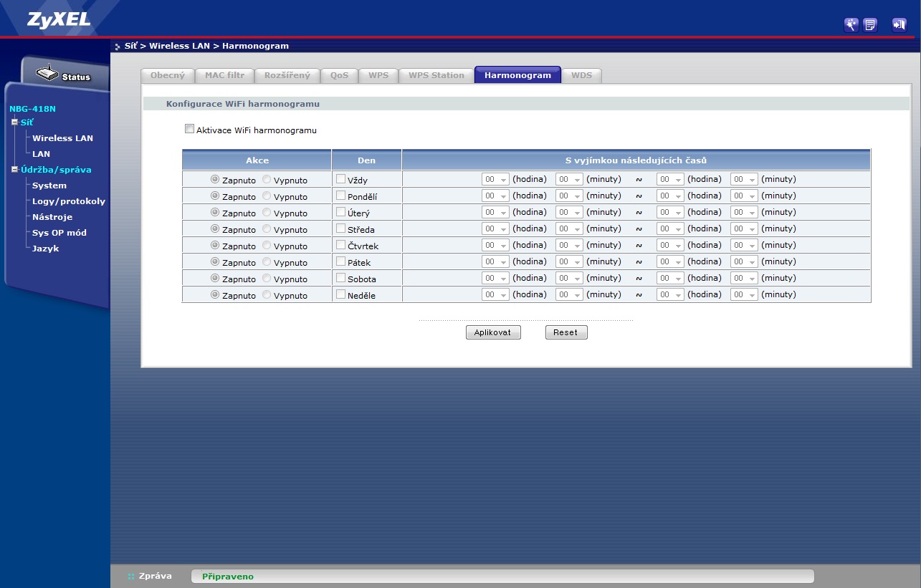Check the Pondělí day checkbox
This screenshot has height=588, width=921.
pyautogui.click(x=340, y=195)
